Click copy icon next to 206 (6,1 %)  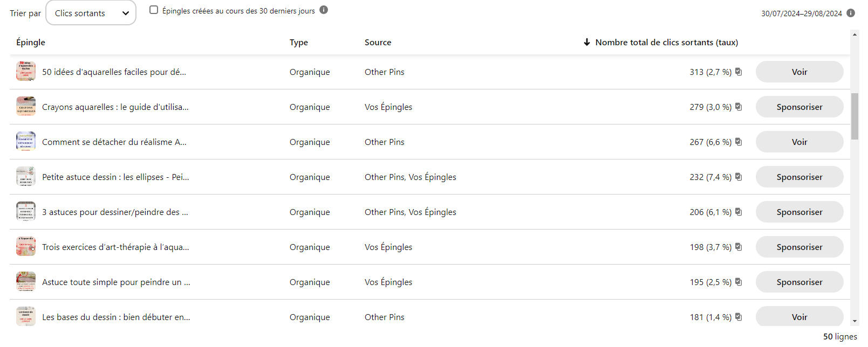pos(739,212)
